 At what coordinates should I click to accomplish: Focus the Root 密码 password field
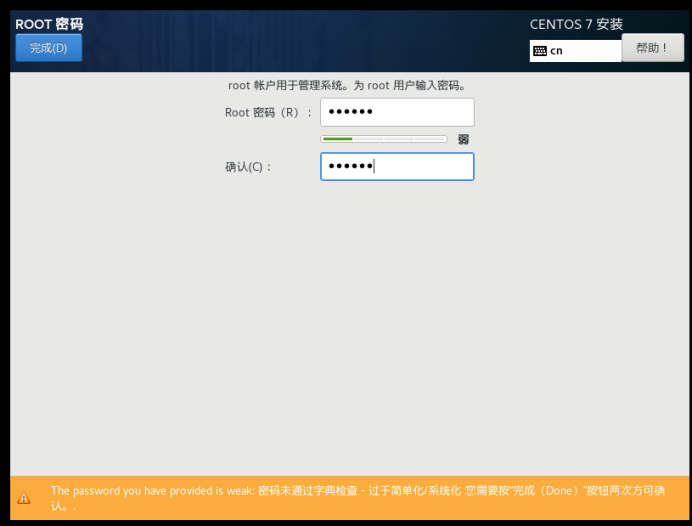pyautogui.click(x=397, y=112)
